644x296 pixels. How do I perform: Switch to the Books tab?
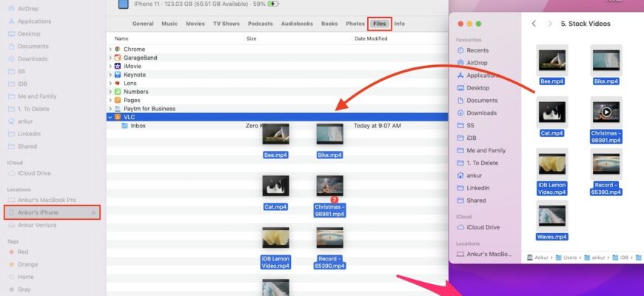(x=329, y=24)
